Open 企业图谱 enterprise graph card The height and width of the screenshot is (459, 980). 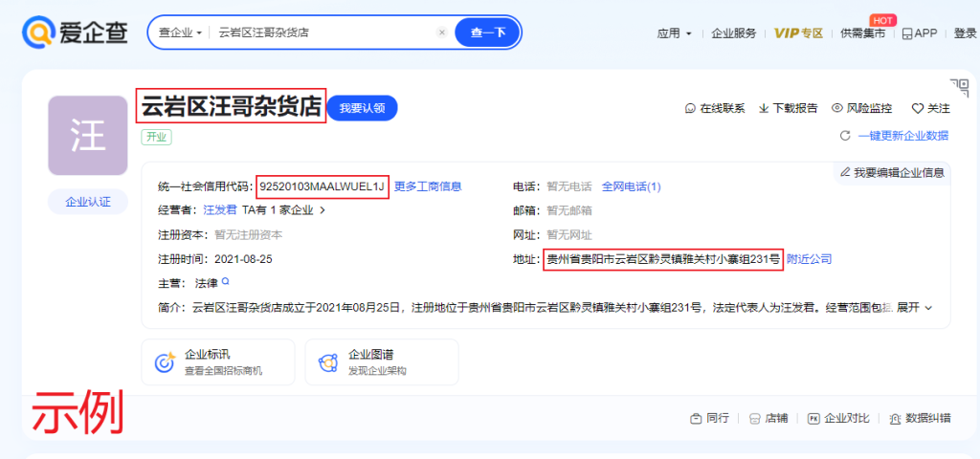381,362
